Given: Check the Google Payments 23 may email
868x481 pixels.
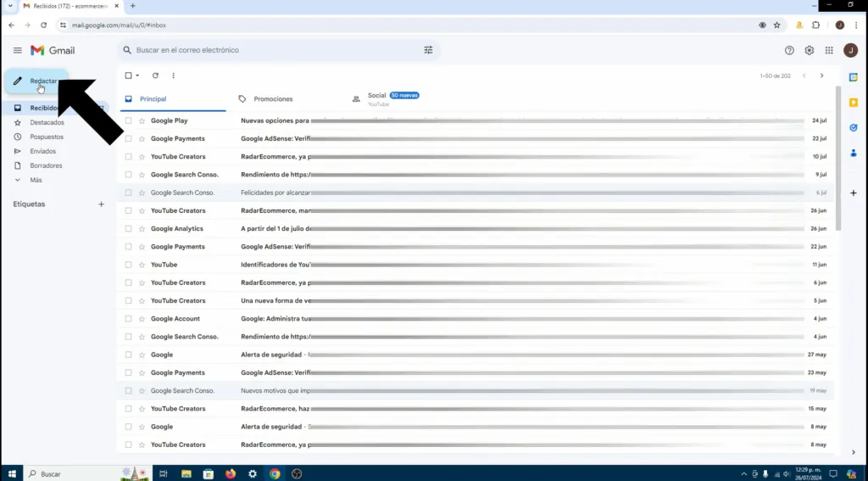Looking at the screenshot, I should click(x=129, y=373).
